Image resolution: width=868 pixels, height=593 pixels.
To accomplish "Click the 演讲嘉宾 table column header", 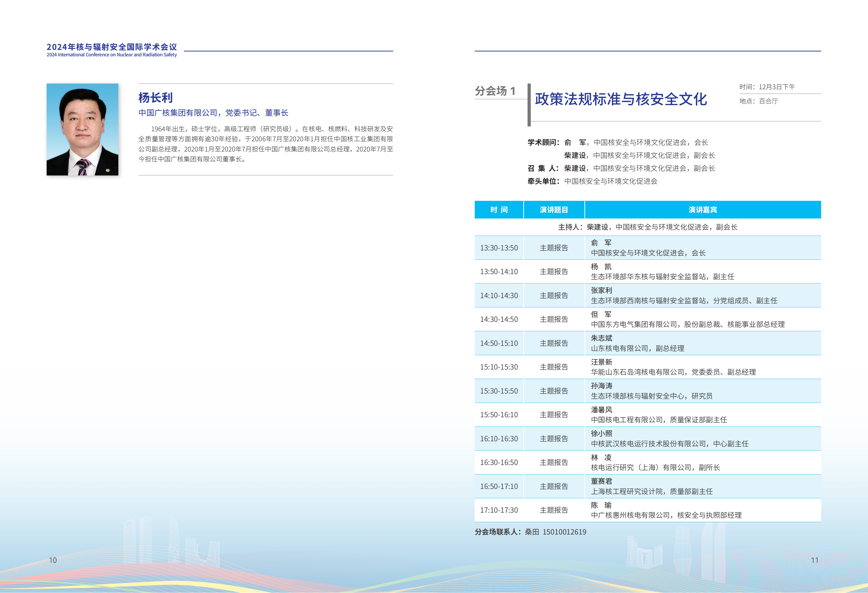I will (703, 210).
